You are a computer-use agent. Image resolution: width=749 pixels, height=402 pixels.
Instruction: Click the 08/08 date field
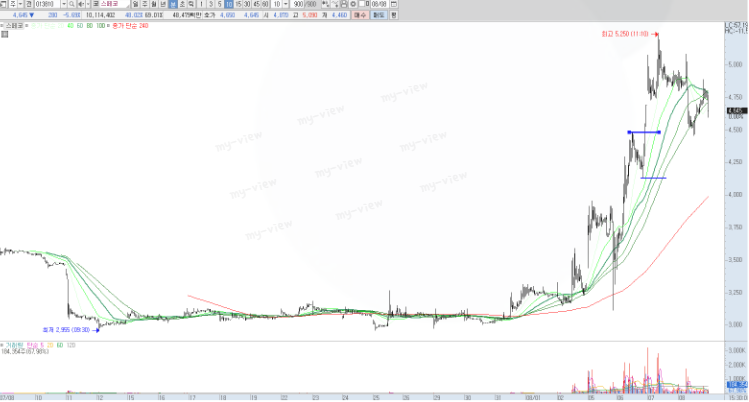point(379,4)
